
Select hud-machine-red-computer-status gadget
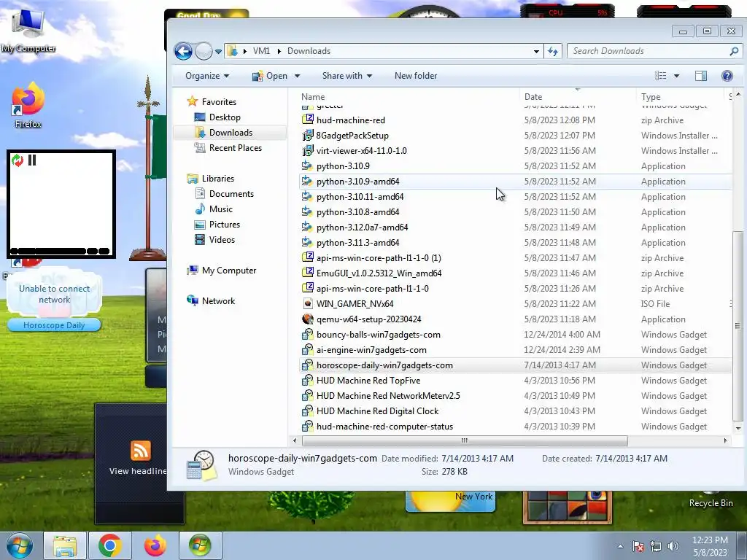pos(515,426)
